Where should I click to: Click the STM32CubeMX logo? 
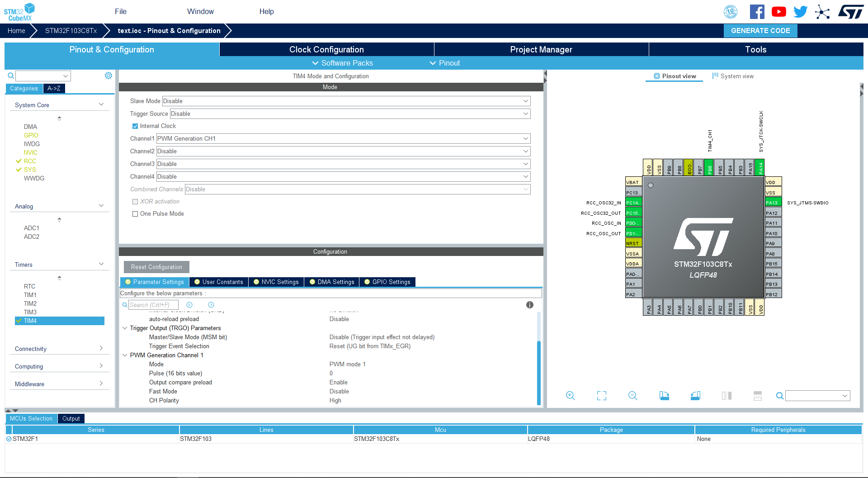[x=19, y=12]
